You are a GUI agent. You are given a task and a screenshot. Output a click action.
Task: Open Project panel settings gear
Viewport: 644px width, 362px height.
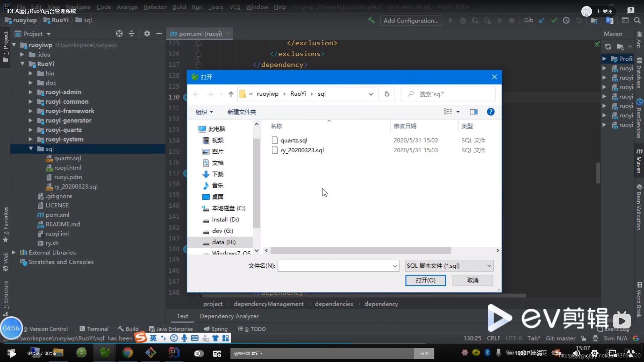pos(147,34)
